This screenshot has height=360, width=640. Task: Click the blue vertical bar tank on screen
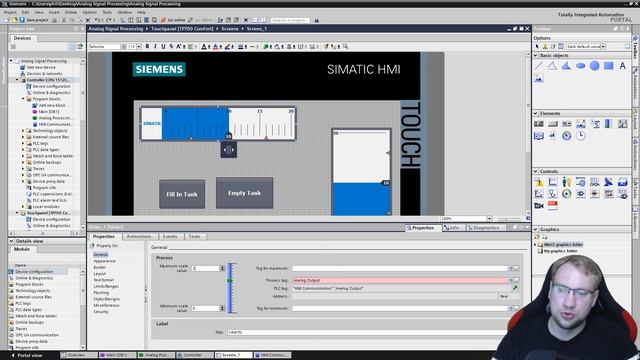361,172
